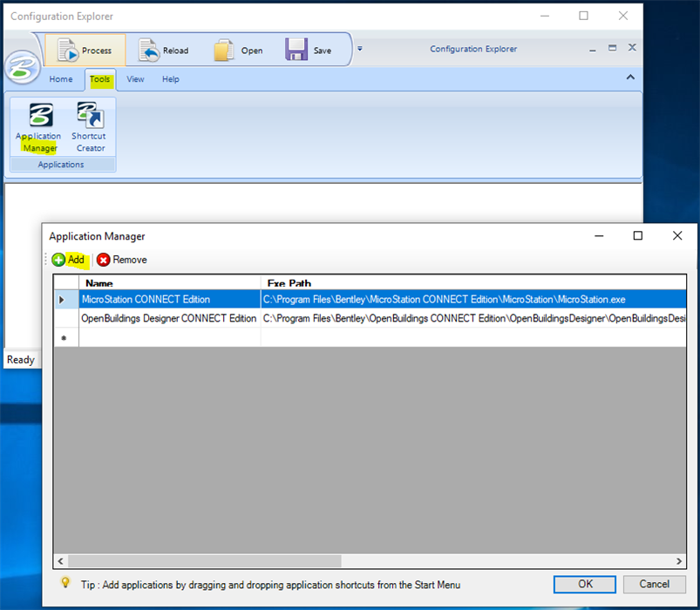The width and height of the screenshot is (700, 610).
Task: Switch to the Home ribbon tab
Action: (61, 79)
